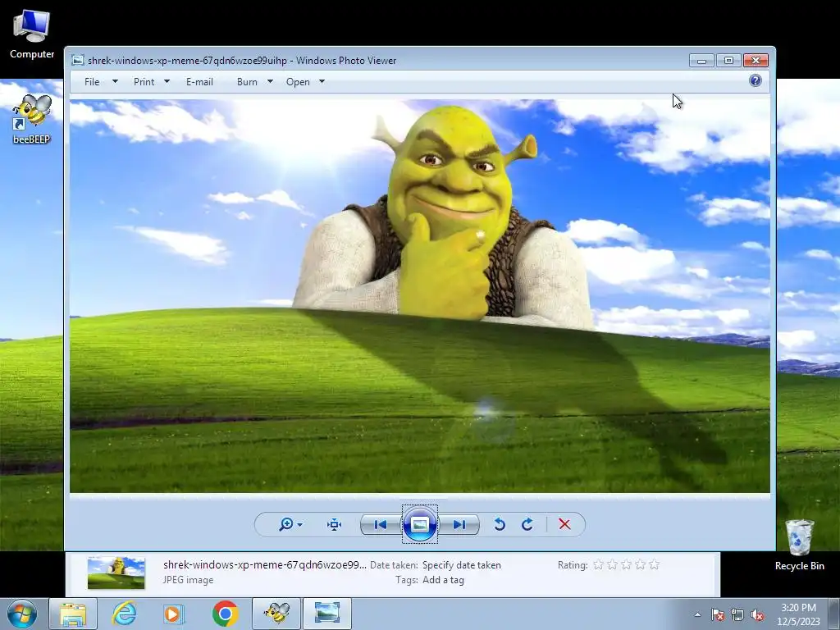The image size is (840, 630).
Task: Show hidden tray icons arrow
Action: coord(697,614)
